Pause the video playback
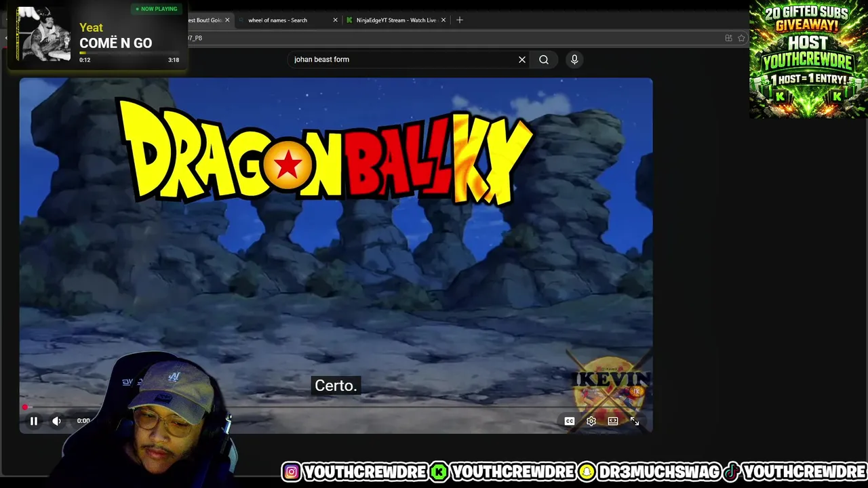Image resolution: width=868 pixels, height=488 pixels. [33, 421]
